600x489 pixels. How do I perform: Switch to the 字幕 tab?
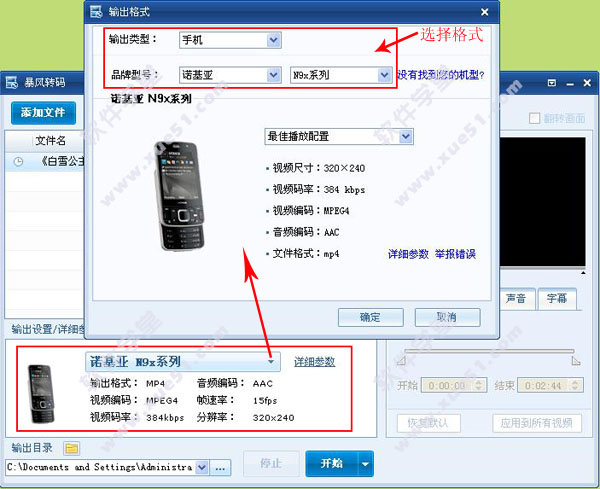(x=557, y=298)
